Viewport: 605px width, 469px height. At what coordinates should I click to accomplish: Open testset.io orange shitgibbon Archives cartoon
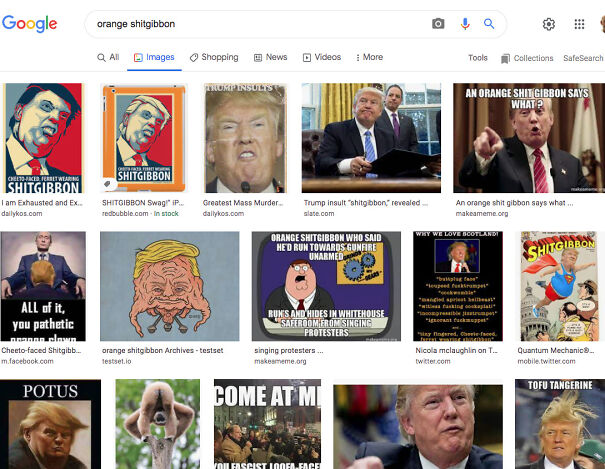tap(170, 286)
